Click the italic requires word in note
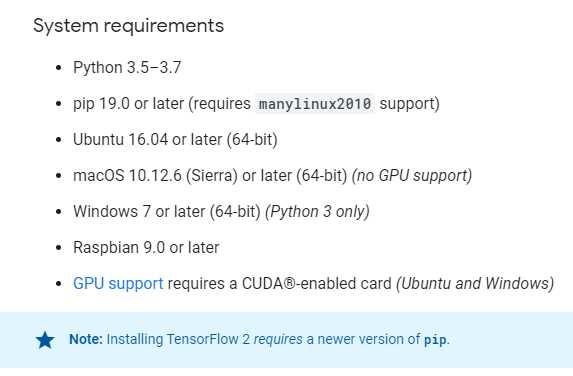The height and width of the screenshot is (376, 573). point(278,340)
